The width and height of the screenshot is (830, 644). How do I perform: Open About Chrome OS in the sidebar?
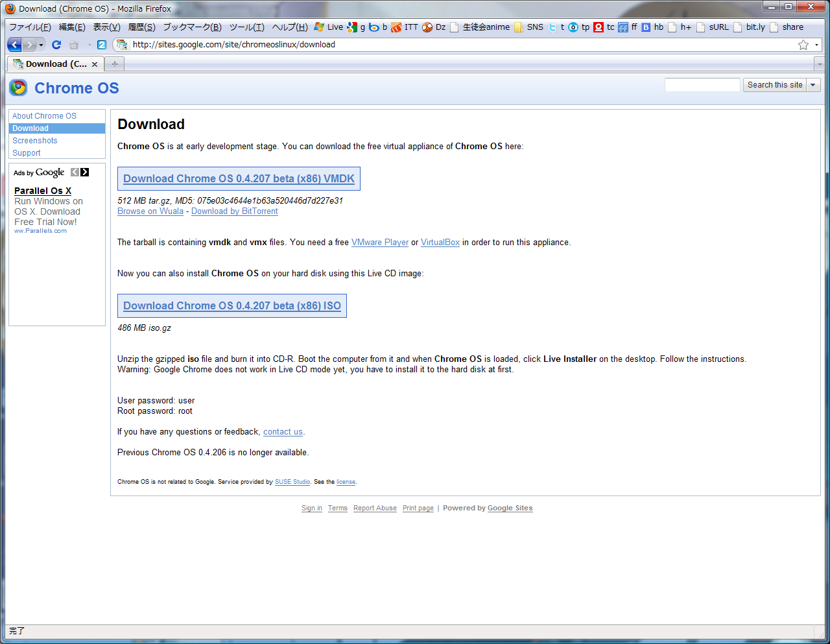pos(44,116)
